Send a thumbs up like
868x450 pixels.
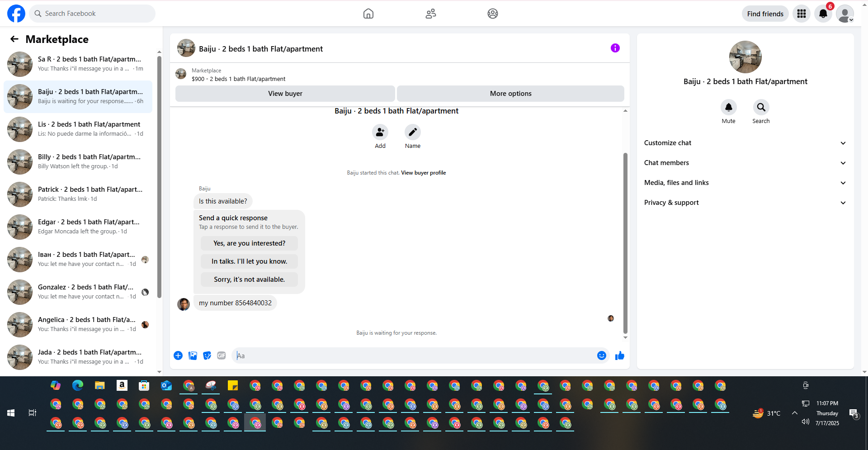click(620, 355)
